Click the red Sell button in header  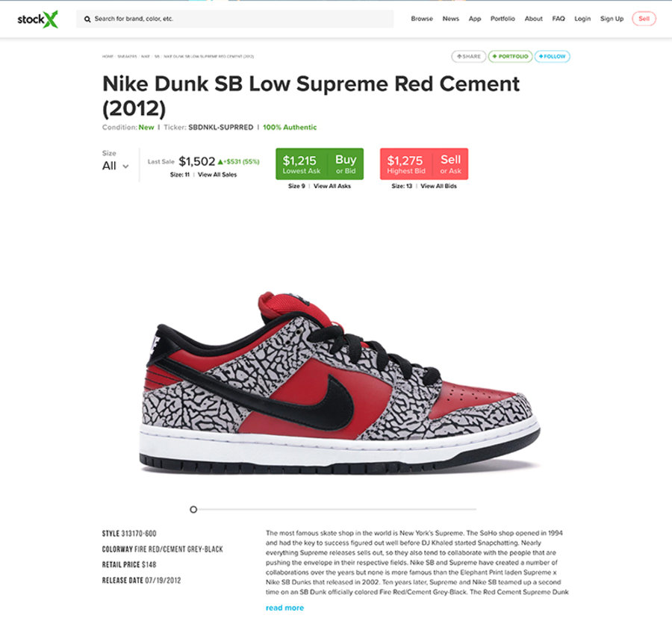[644, 19]
